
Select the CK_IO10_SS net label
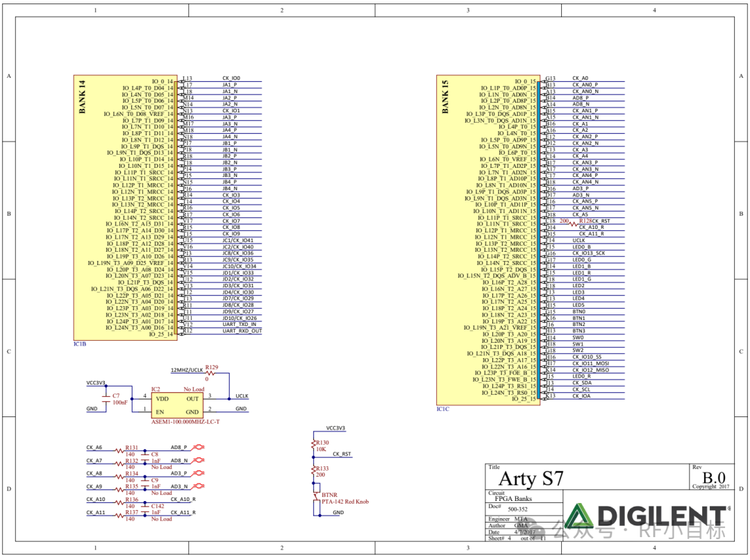coord(587,357)
